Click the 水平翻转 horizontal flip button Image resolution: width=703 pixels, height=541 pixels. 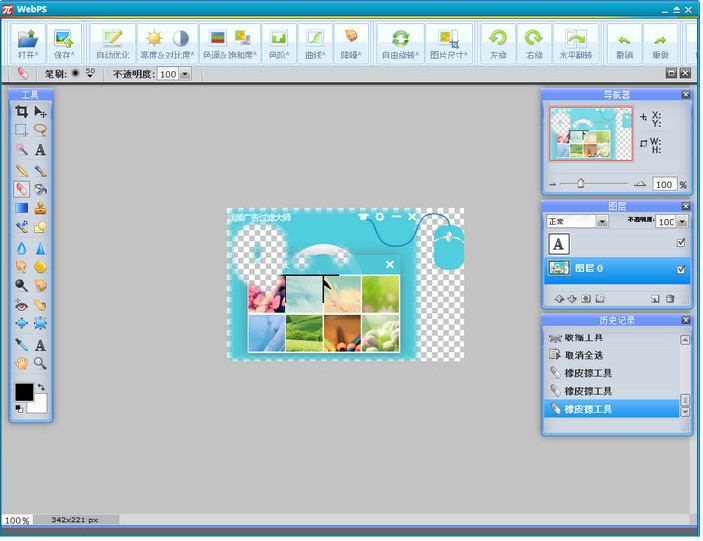click(573, 44)
